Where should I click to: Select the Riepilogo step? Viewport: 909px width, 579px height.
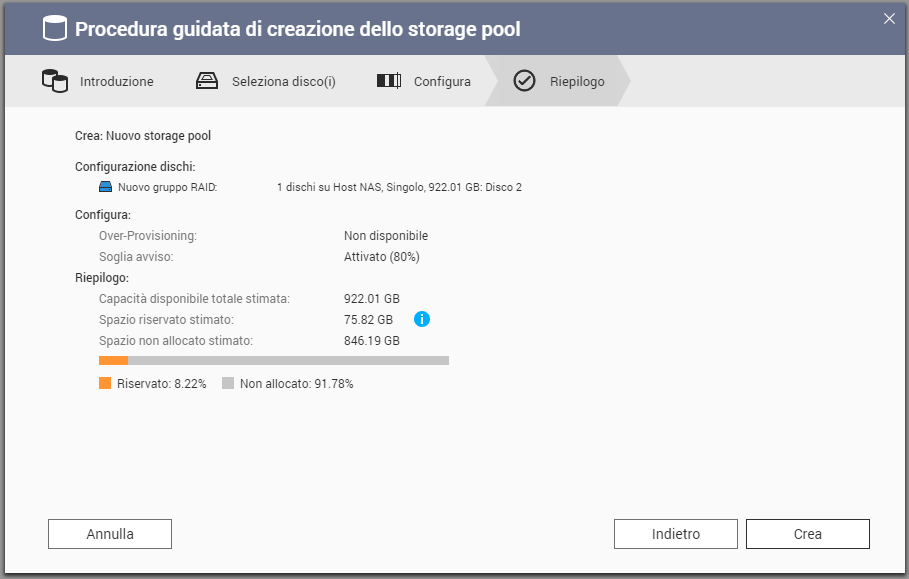[577, 82]
